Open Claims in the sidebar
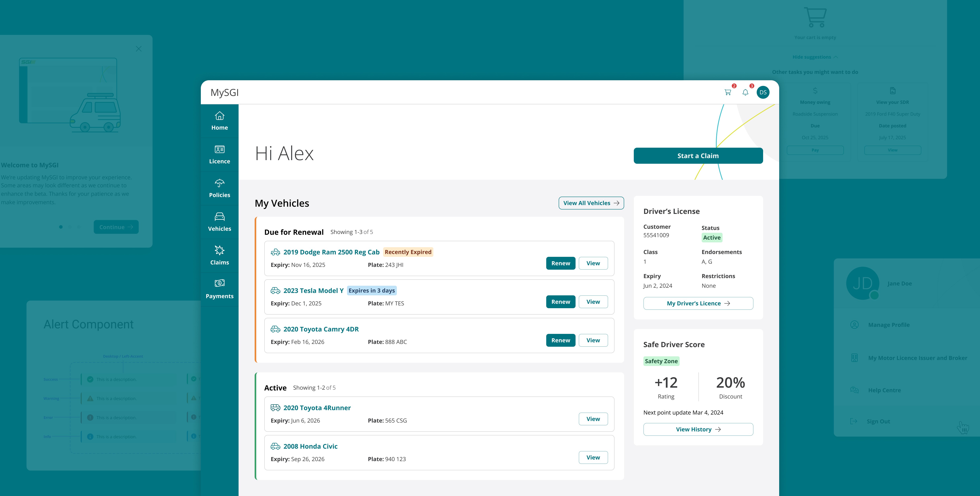The image size is (980, 496). pyautogui.click(x=219, y=255)
